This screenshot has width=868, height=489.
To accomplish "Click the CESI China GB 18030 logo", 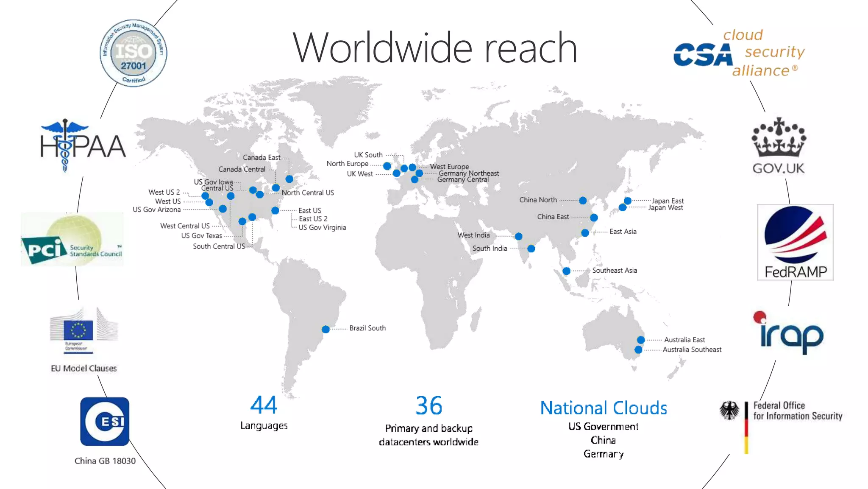I will 105,422.
